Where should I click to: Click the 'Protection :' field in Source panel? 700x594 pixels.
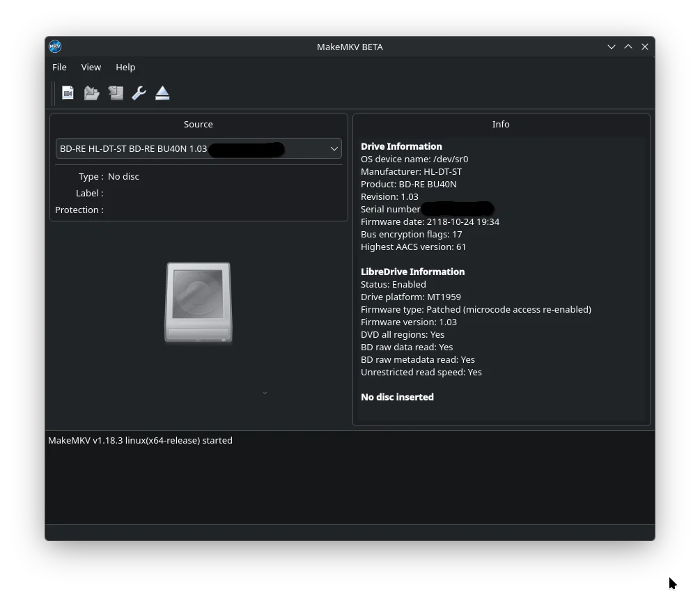click(x=79, y=210)
